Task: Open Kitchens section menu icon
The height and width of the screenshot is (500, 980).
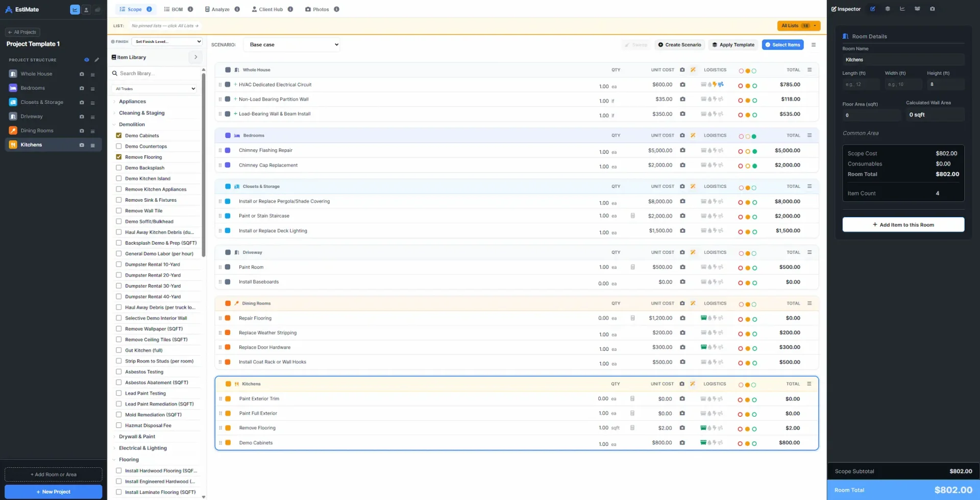Action: (x=809, y=384)
